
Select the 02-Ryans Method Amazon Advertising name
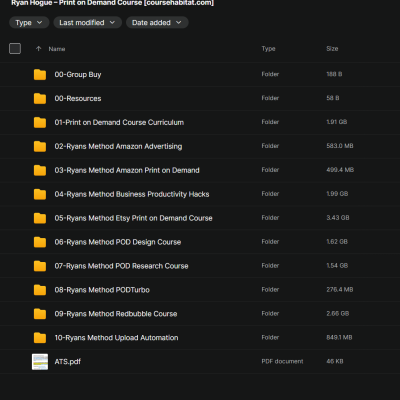[x=118, y=146]
